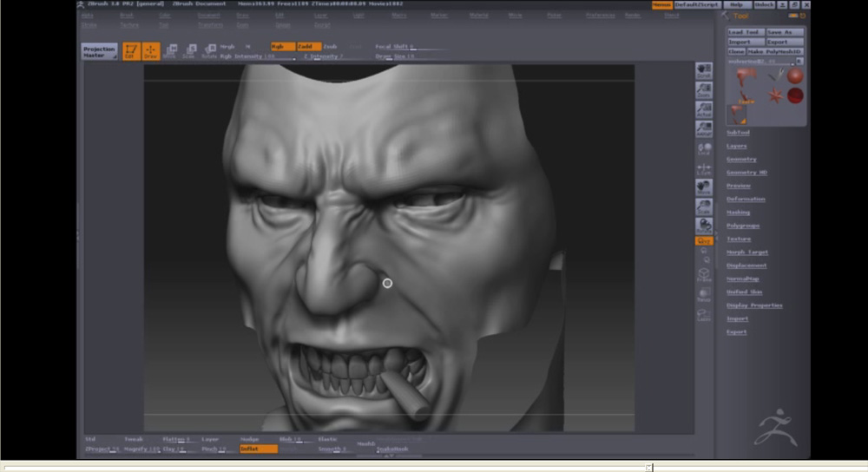
Task: Expand the Morph Target subpalette
Action: (x=747, y=252)
